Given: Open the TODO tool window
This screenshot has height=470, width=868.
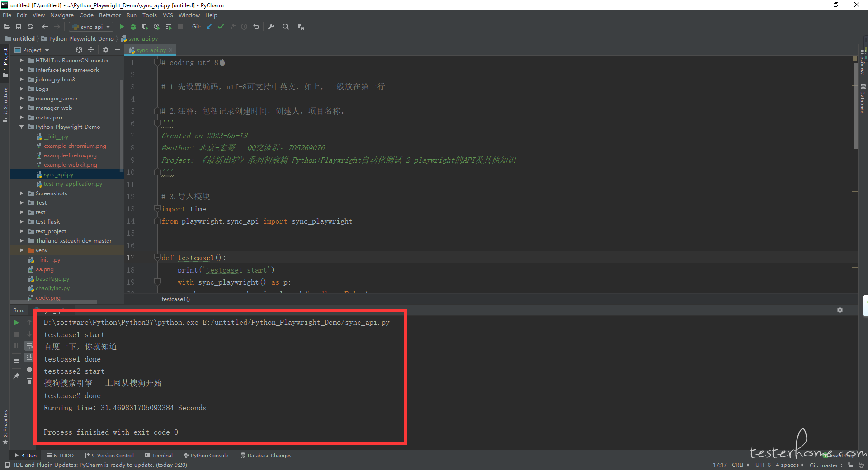Looking at the screenshot, I should coord(61,456).
